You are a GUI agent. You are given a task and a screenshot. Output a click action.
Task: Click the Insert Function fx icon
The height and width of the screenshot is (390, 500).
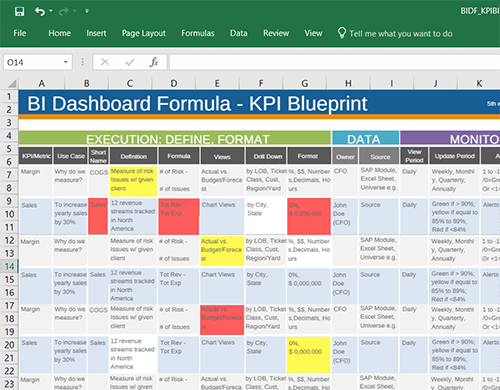click(154, 62)
